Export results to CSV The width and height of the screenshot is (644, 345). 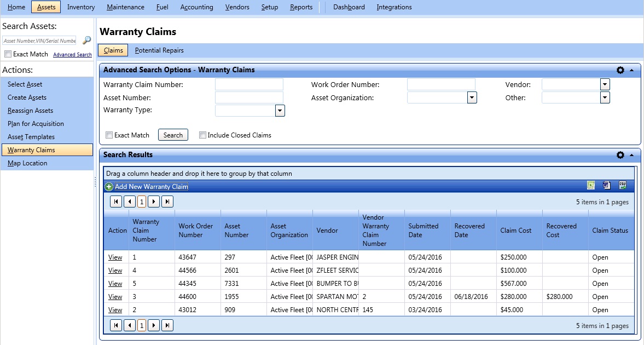click(623, 186)
